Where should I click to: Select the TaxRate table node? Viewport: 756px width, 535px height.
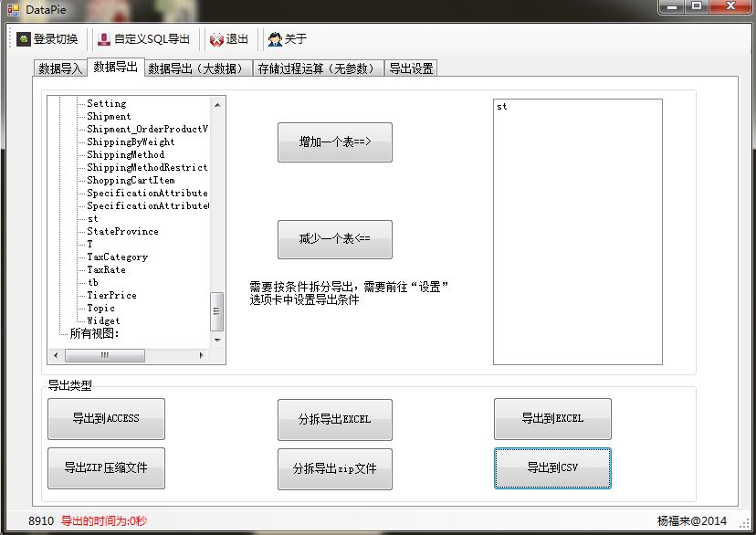tap(106, 270)
